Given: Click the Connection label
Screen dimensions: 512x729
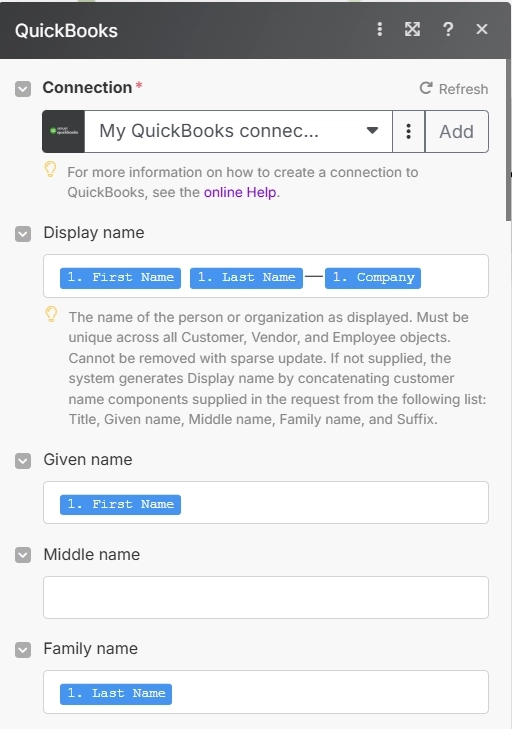Looking at the screenshot, I should point(87,87).
